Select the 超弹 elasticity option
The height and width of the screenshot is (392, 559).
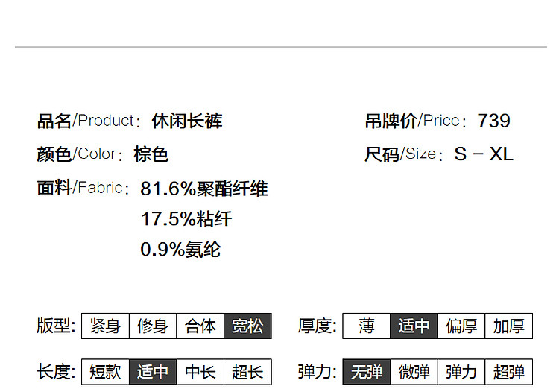point(509,372)
